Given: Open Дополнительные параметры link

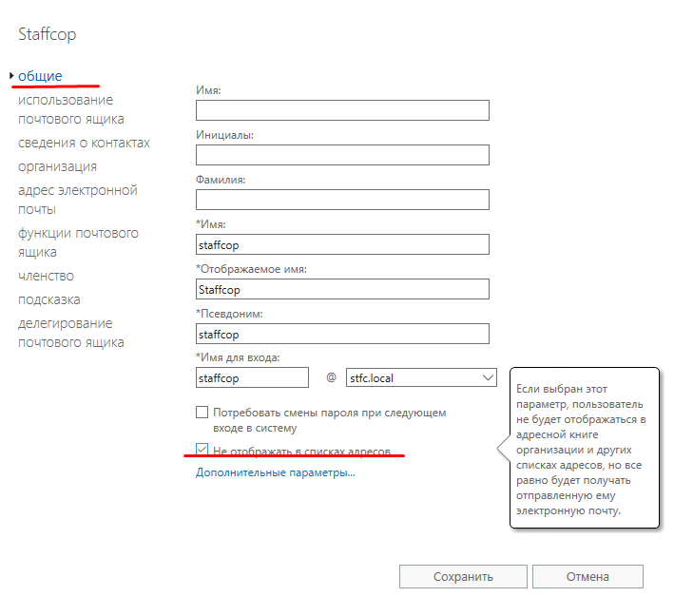Looking at the screenshot, I should click(275, 472).
